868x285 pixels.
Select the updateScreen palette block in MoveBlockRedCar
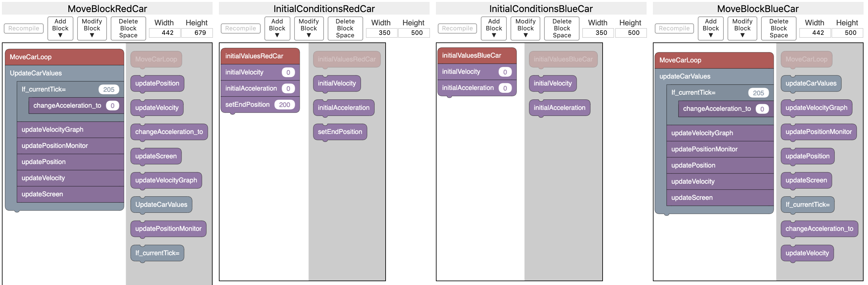156,156
